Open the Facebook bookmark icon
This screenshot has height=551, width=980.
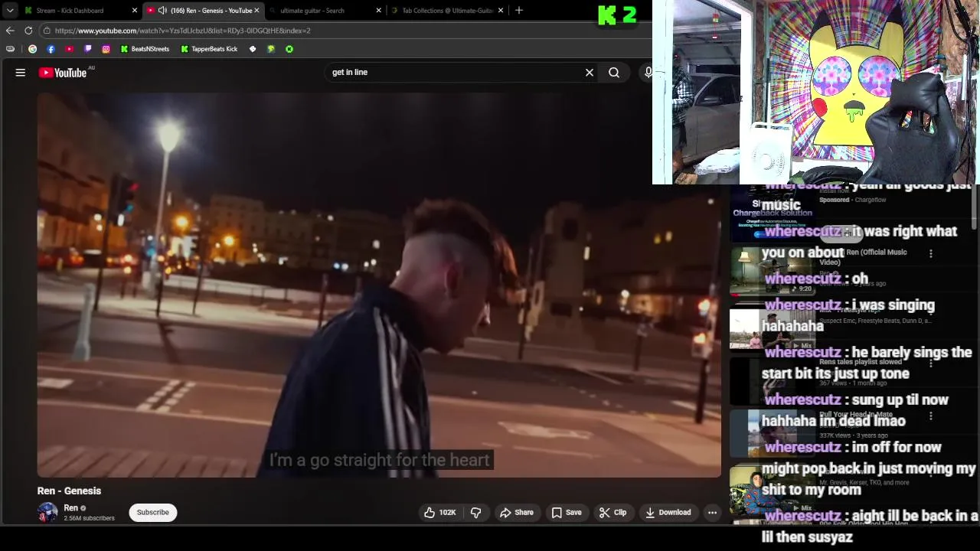click(x=51, y=49)
